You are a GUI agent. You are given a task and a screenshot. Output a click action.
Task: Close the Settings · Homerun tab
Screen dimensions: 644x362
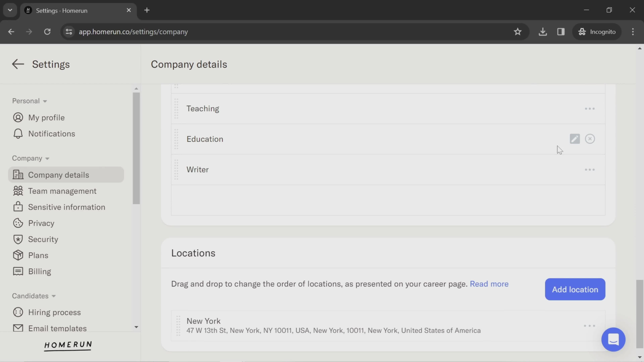129,10
